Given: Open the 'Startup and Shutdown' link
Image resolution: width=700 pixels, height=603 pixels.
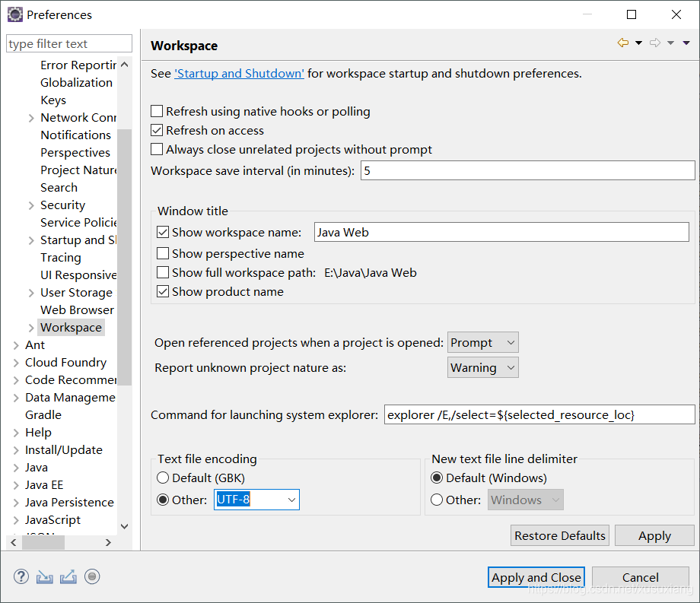Looking at the screenshot, I should 239,73.
